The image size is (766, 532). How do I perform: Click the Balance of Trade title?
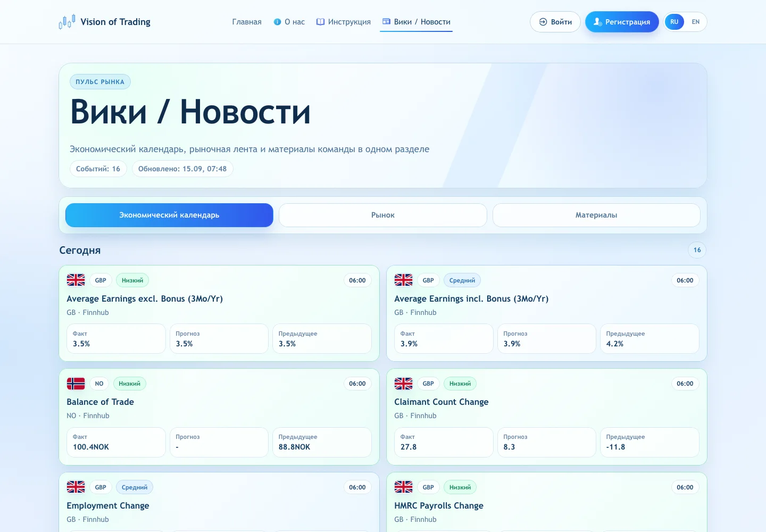pyautogui.click(x=100, y=402)
